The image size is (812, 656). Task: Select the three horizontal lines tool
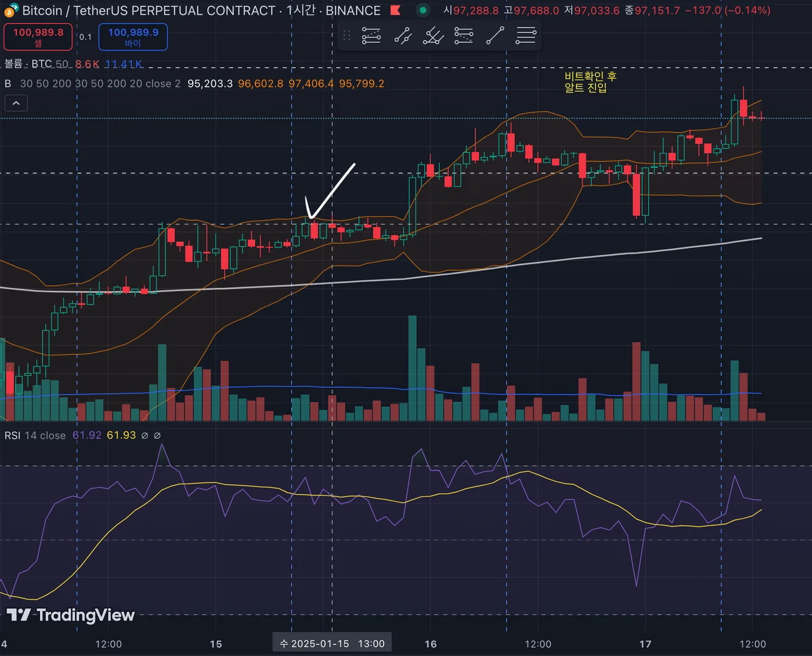coord(526,36)
